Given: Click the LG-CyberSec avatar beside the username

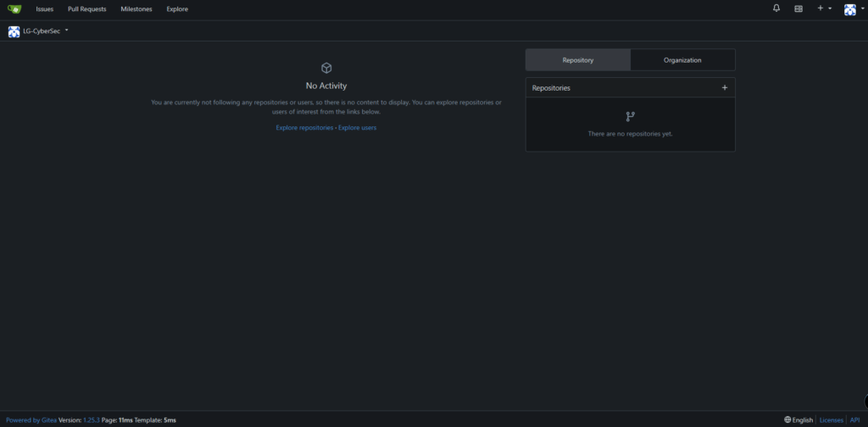Looking at the screenshot, I should [14, 31].
